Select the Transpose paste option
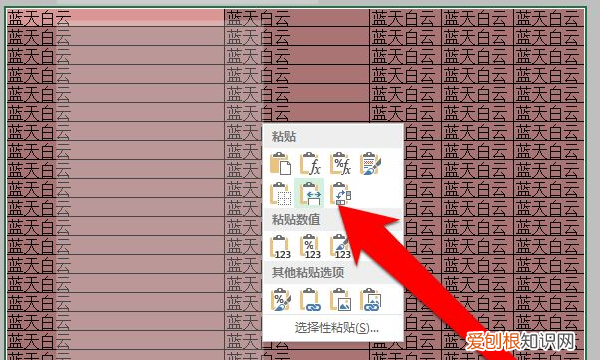Viewport: 600px width, 360px height. click(x=340, y=193)
